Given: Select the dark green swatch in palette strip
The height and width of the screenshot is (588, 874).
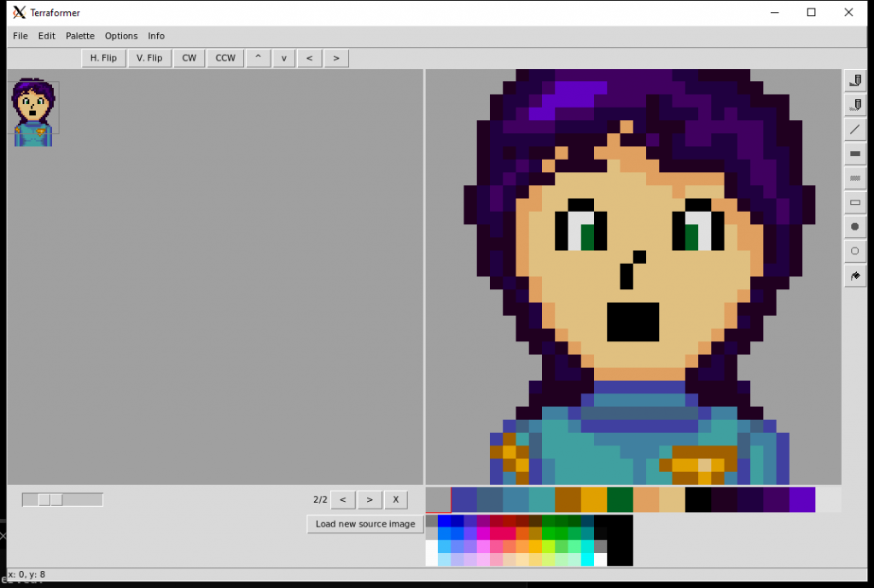Looking at the screenshot, I should coord(621,500).
